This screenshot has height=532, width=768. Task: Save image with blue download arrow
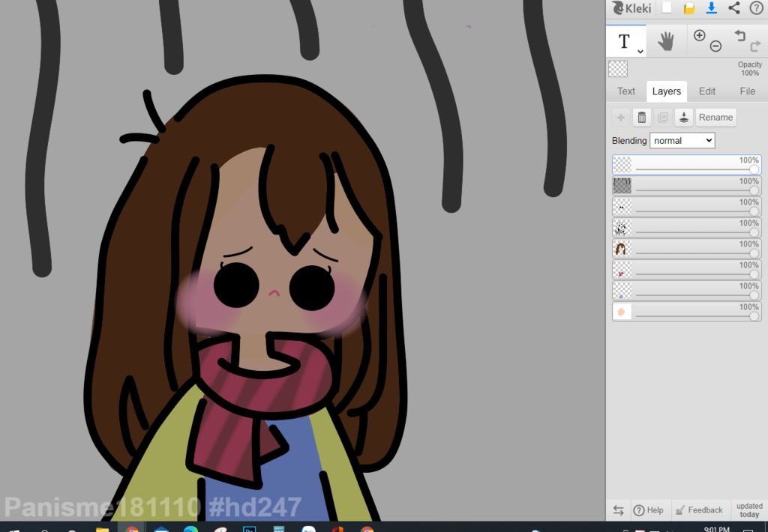coord(711,7)
